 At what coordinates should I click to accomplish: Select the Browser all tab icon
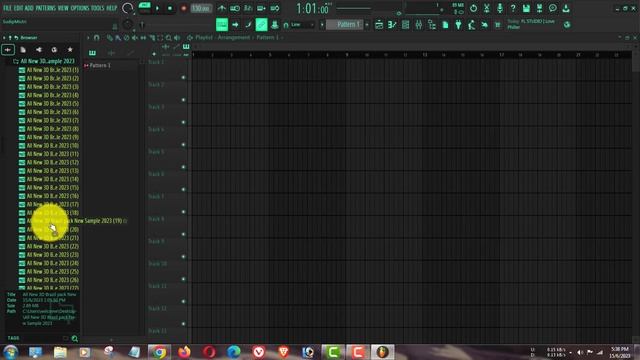[x=8, y=50]
